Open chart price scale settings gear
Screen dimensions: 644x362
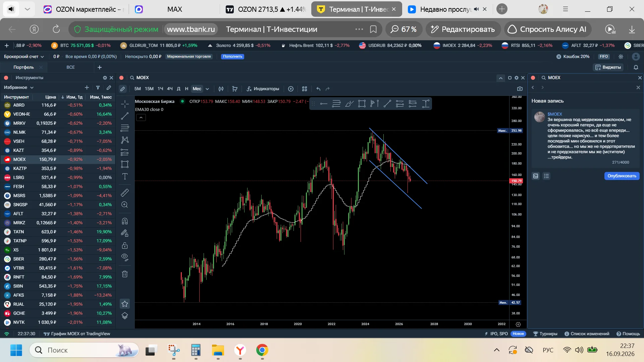click(518, 324)
